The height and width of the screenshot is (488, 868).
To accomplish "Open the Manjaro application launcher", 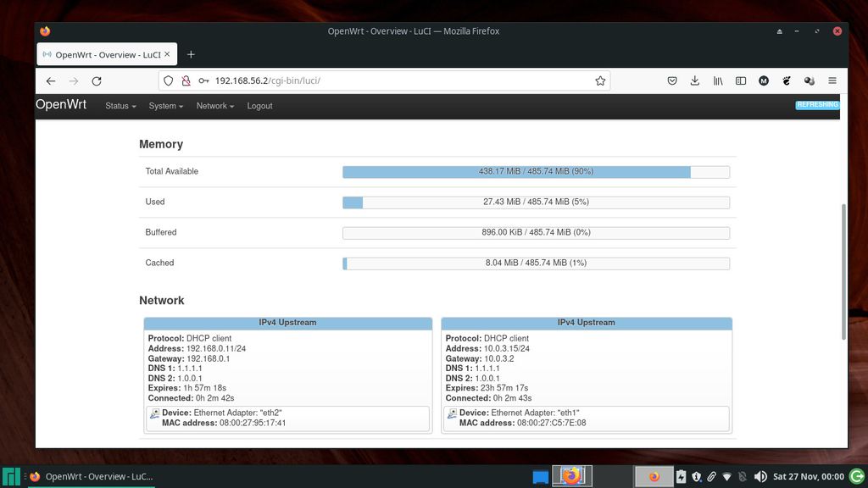I will [10, 476].
